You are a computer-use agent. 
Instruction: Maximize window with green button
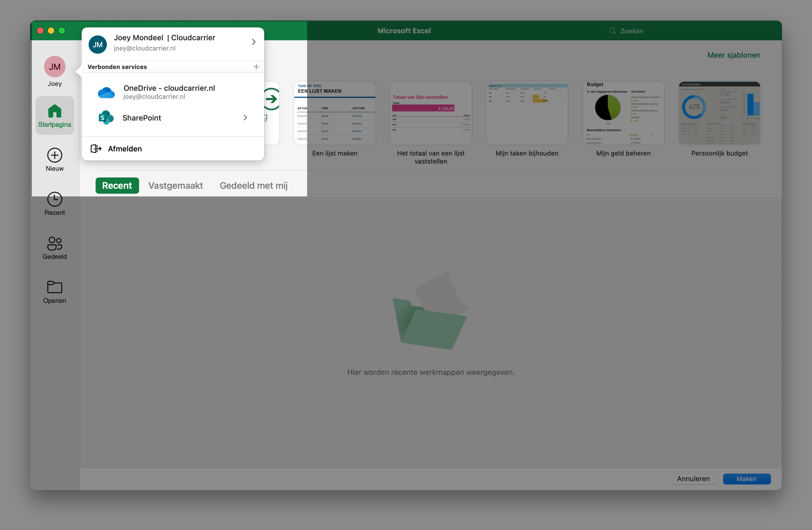[x=62, y=31]
